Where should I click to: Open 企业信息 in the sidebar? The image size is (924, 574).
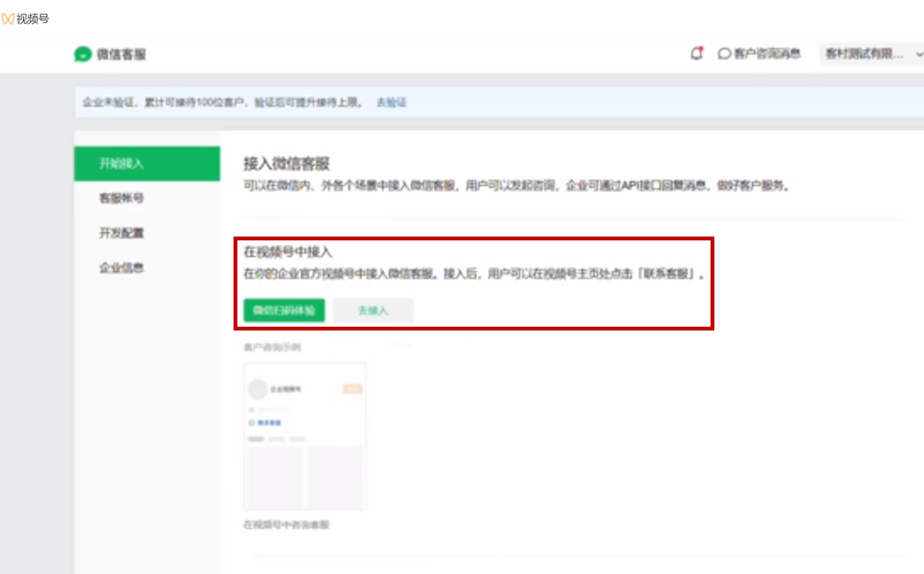121,268
